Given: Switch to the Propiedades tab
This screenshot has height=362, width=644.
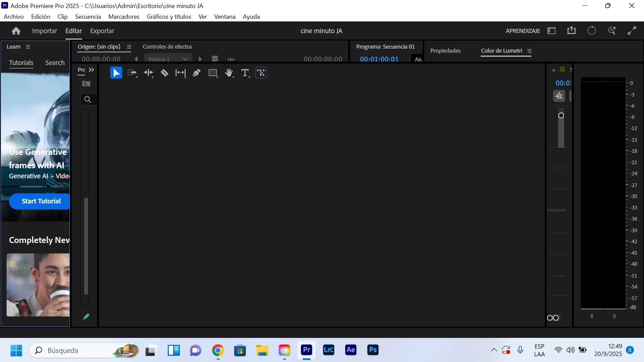Looking at the screenshot, I should tap(445, 51).
